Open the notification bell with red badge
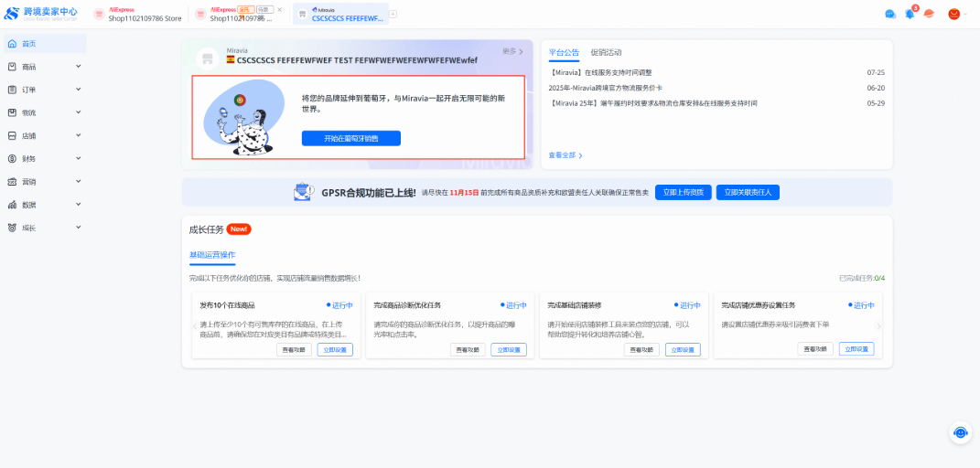The image size is (980, 468). 910,14
